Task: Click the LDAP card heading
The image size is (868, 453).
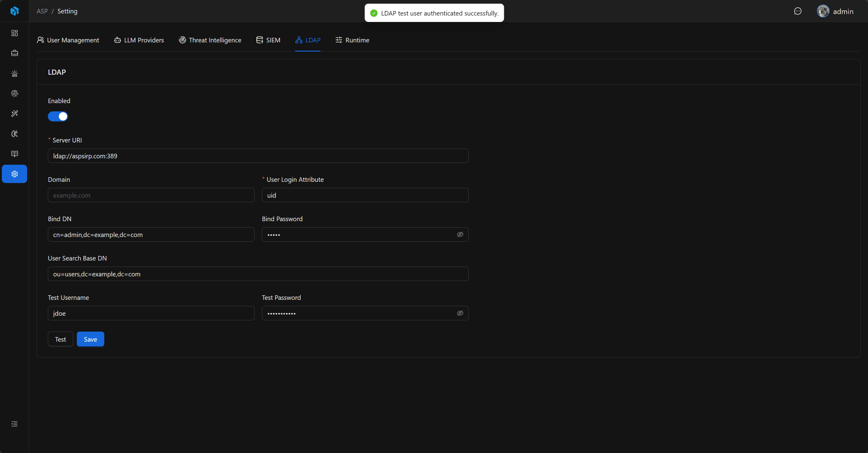Action: coord(57,72)
